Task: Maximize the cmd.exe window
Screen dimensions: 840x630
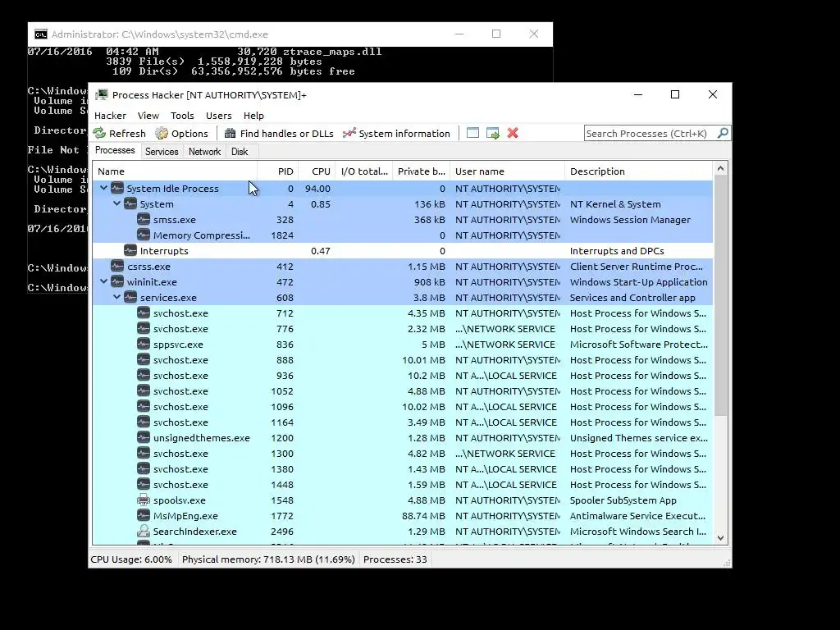Action: tap(496, 34)
